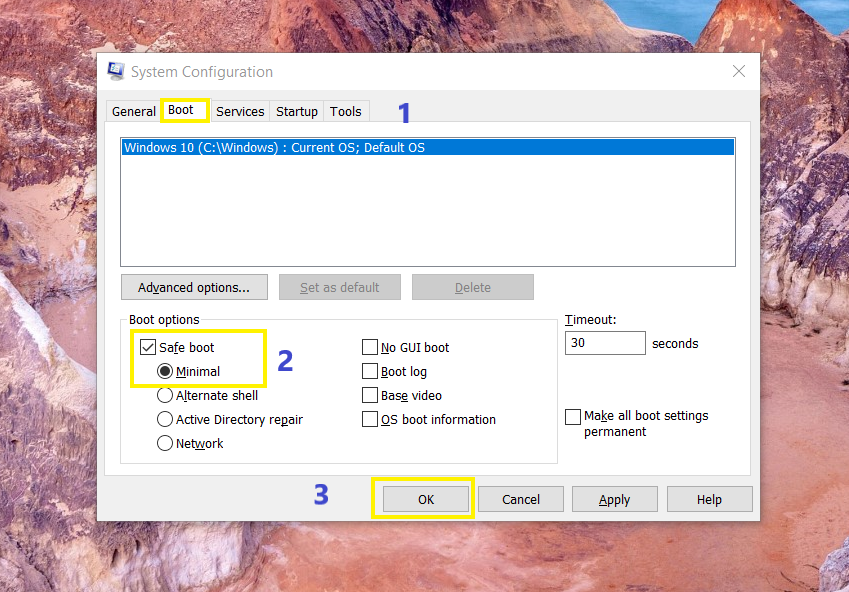Viewport: 849px width, 592px height.
Task: Open Help for System Configuration
Action: pyautogui.click(x=709, y=499)
